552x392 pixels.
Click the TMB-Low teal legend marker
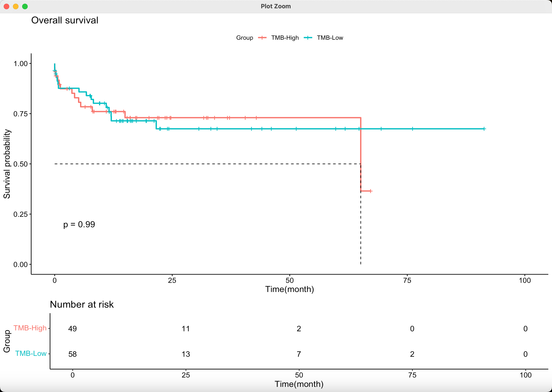[x=308, y=38]
